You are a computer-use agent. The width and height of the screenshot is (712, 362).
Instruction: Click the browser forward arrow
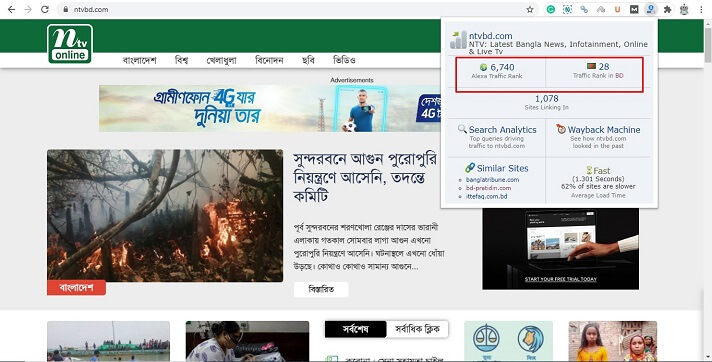coord(28,9)
